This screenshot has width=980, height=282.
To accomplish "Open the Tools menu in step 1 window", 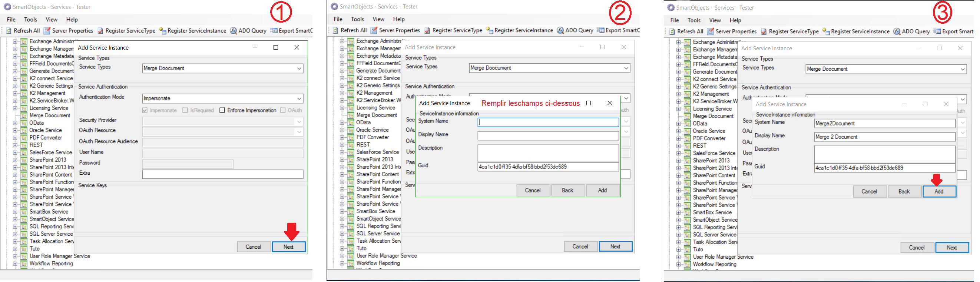I will pyautogui.click(x=30, y=20).
